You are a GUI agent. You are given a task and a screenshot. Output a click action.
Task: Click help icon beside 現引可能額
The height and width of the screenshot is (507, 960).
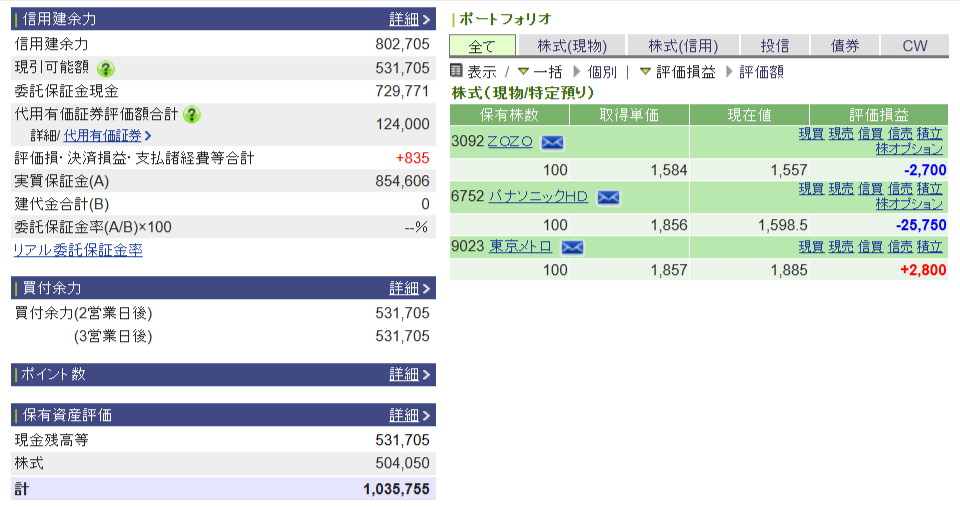[106, 68]
